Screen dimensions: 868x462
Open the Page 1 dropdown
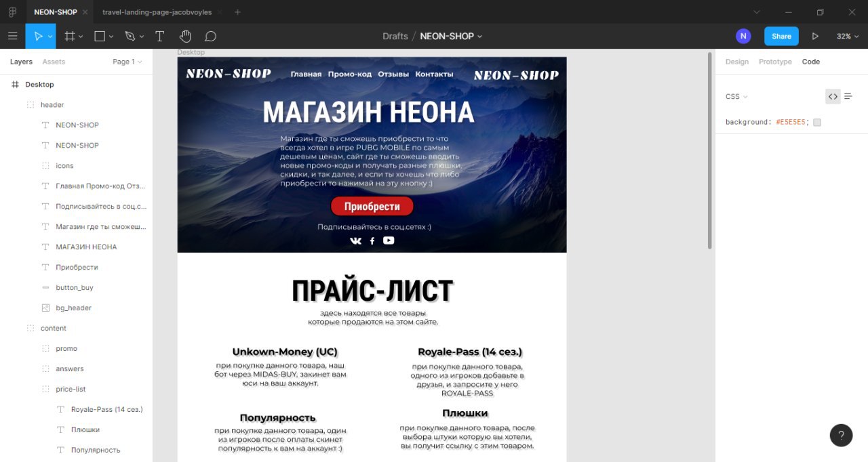[x=127, y=62]
